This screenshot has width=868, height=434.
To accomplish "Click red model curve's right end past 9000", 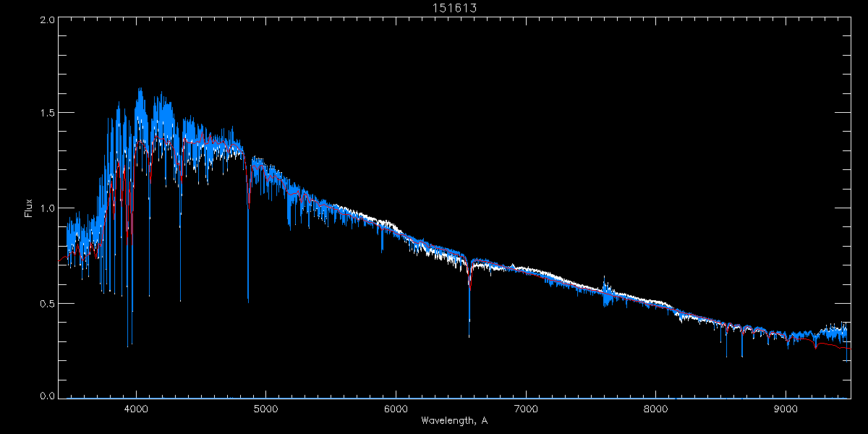I will [849, 349].
